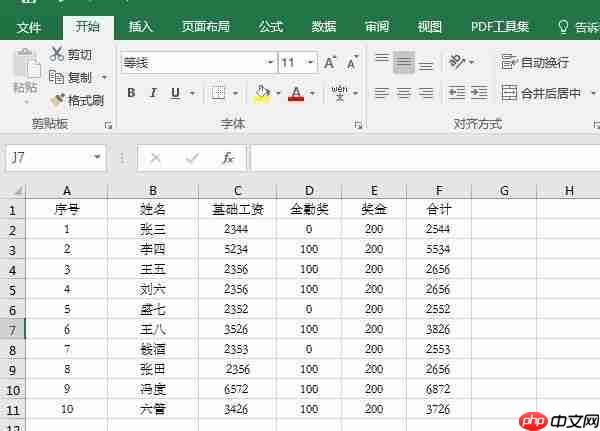Decrease font size with smaller A

[352, 62]
